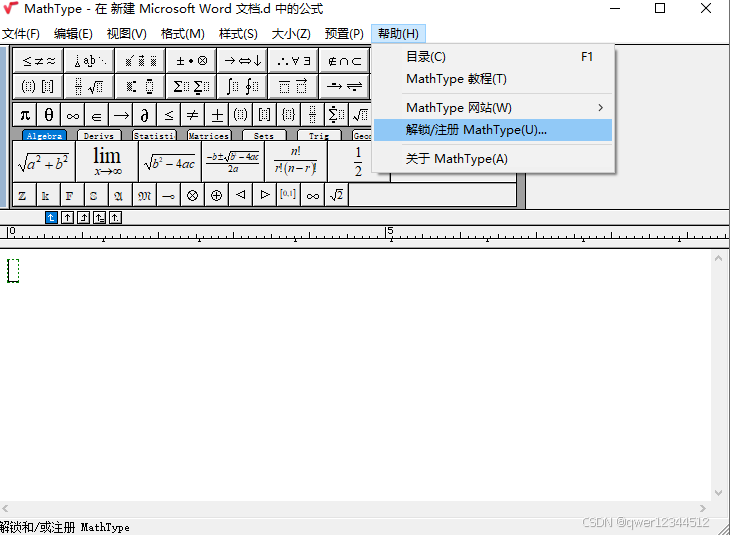Choose 目录(C) from the help menu
730x535 pixels.
493,57
